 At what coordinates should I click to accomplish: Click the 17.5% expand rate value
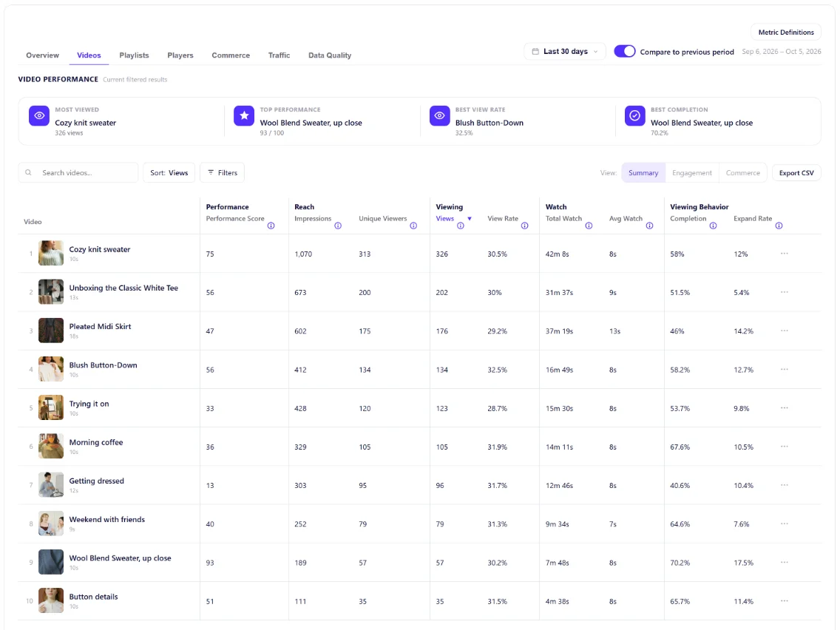click(744, 563)
